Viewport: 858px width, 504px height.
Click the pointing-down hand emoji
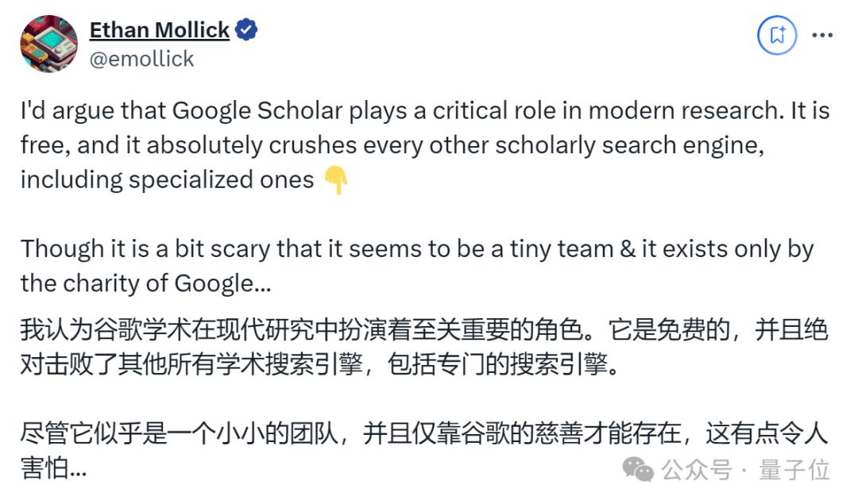pos(336,182)
